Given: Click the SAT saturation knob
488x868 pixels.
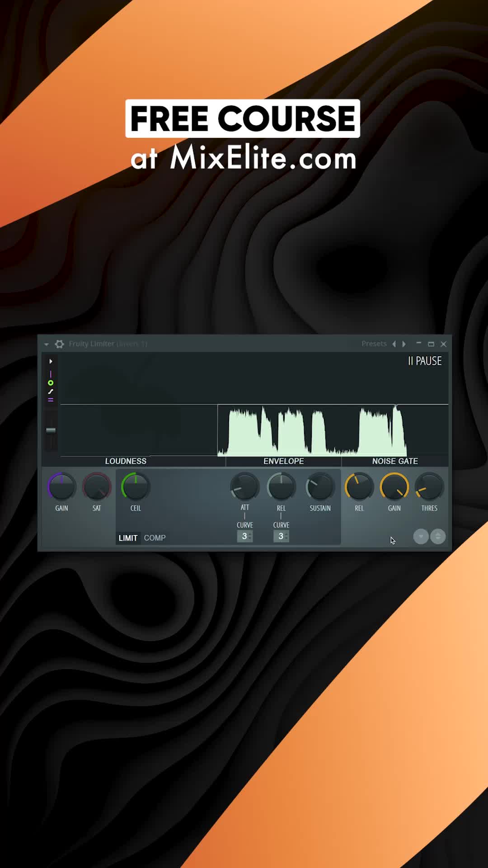Looking at the screenshot, I should [x=97, y=487].
